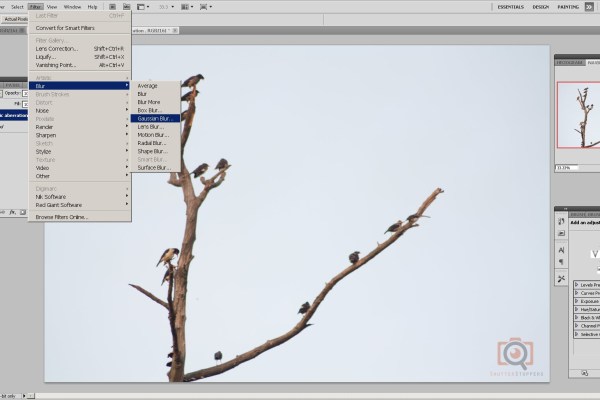Choose Motion Blur from the submenu

pyautogui.click(x=154, y=134)
